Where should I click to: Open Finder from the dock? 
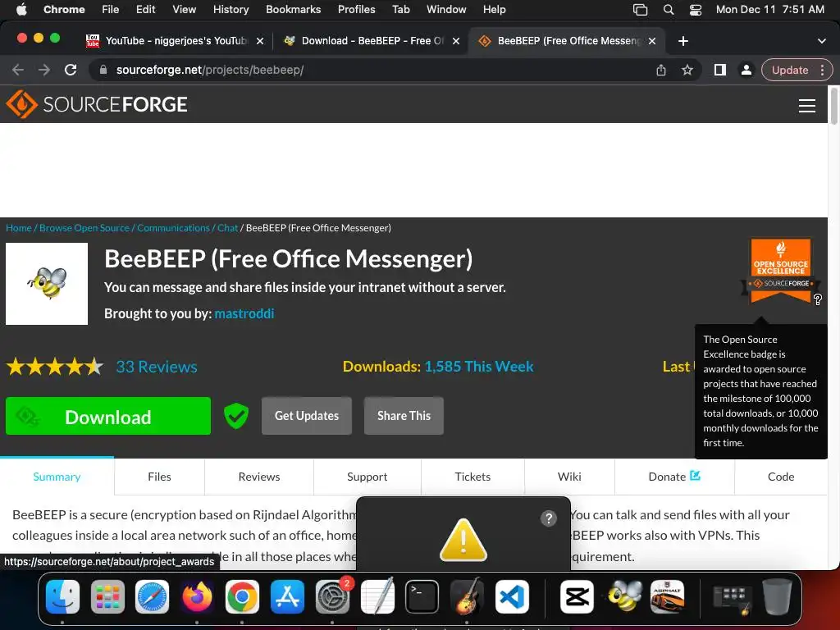(x=62, y=597)
